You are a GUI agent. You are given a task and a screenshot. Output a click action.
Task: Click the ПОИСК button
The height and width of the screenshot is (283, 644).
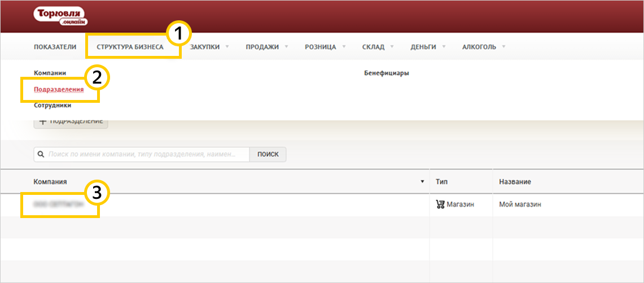tap(268, 155)
